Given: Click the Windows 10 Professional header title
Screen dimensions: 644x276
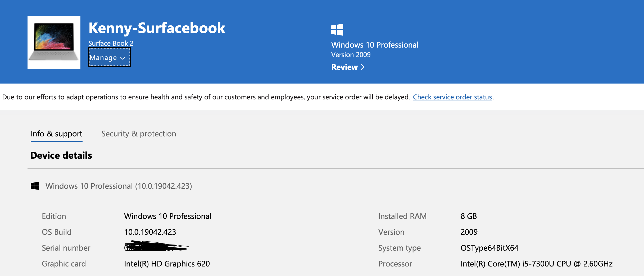Looking at the screenshot, I should [375, 45].
